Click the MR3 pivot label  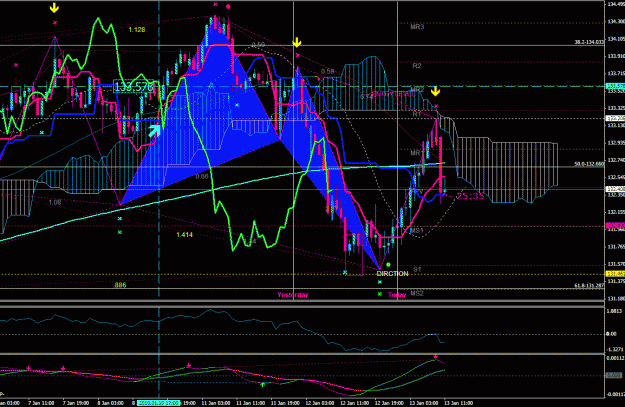417,27
